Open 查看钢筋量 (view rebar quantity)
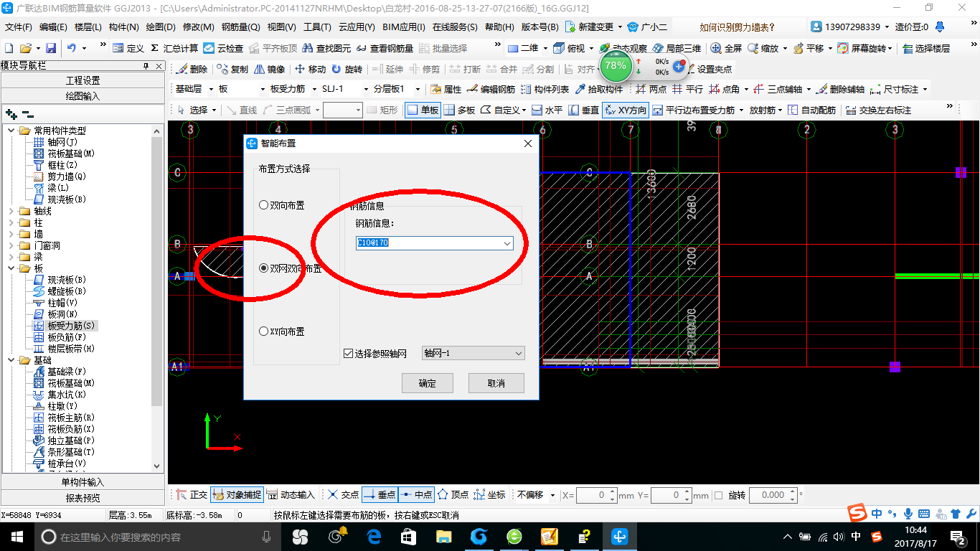 385,48
